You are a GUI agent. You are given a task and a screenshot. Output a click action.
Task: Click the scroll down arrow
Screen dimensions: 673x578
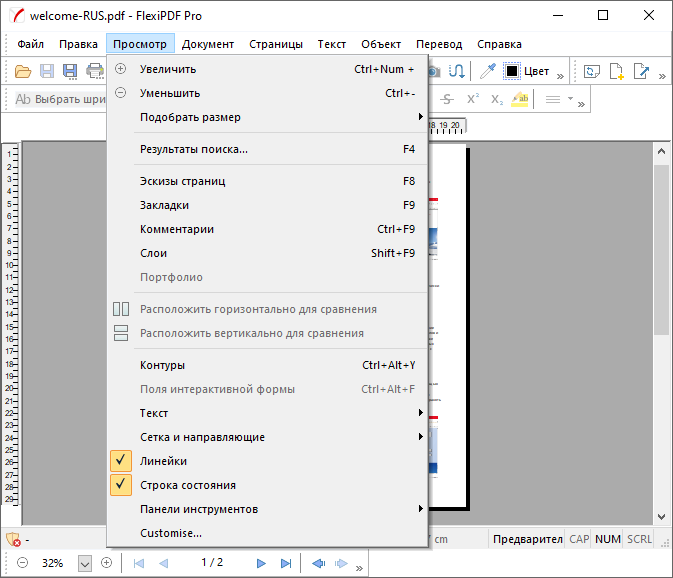point(661,517)
